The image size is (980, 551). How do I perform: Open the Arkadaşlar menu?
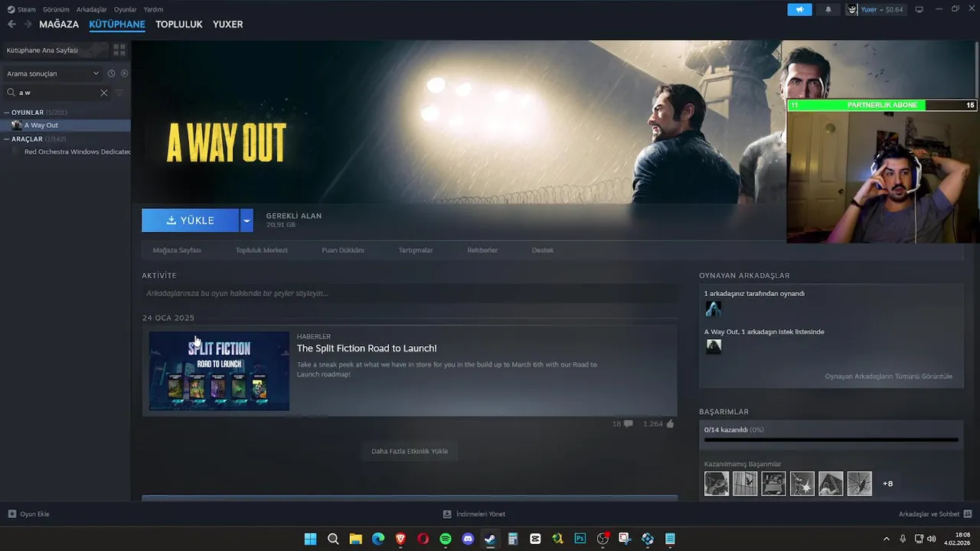point(92,9)
